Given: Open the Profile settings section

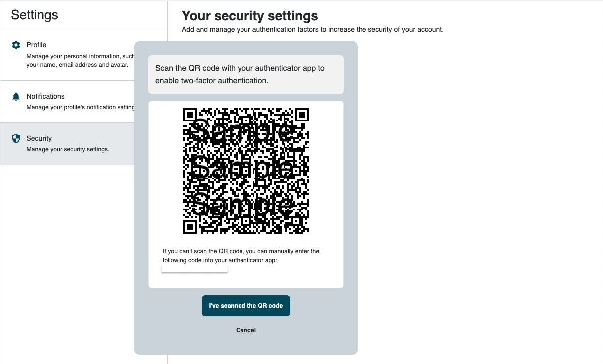Looking at the screenshot, I should coord(36,45).
